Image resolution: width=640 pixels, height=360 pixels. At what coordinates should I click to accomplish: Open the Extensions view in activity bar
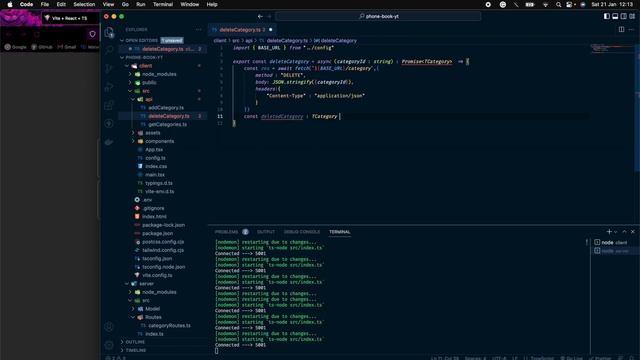(109, 105)
